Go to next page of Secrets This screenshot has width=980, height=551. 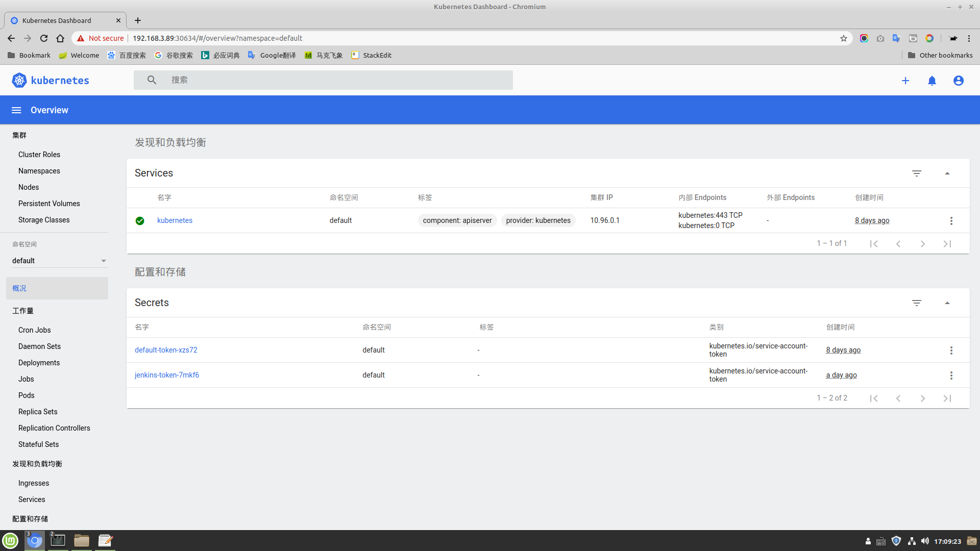[x=923, y=398]
